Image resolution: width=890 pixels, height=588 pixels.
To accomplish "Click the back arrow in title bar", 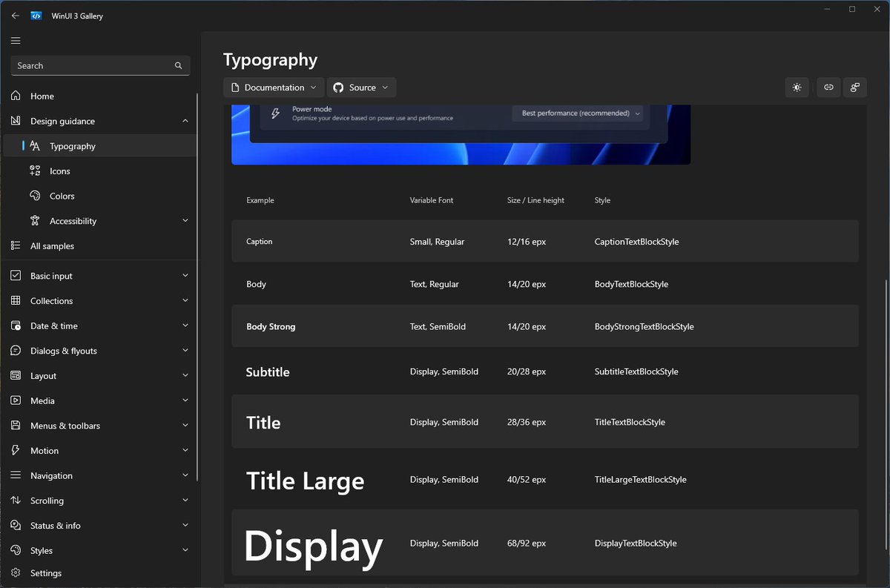I will (x=16, y=16).
